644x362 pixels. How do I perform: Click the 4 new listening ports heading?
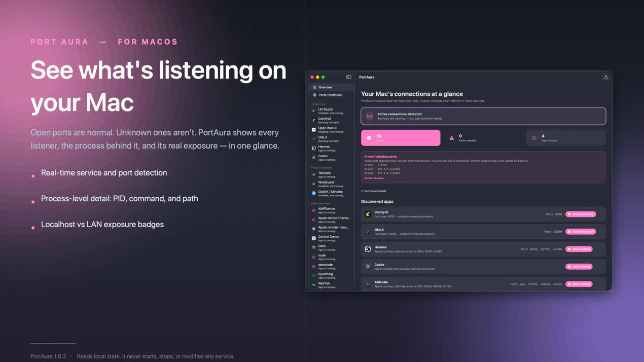pos(381,157)
